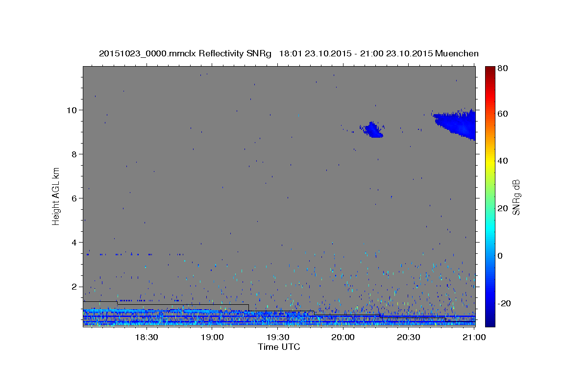Click the 18:30 time tick label

point(147,338)
